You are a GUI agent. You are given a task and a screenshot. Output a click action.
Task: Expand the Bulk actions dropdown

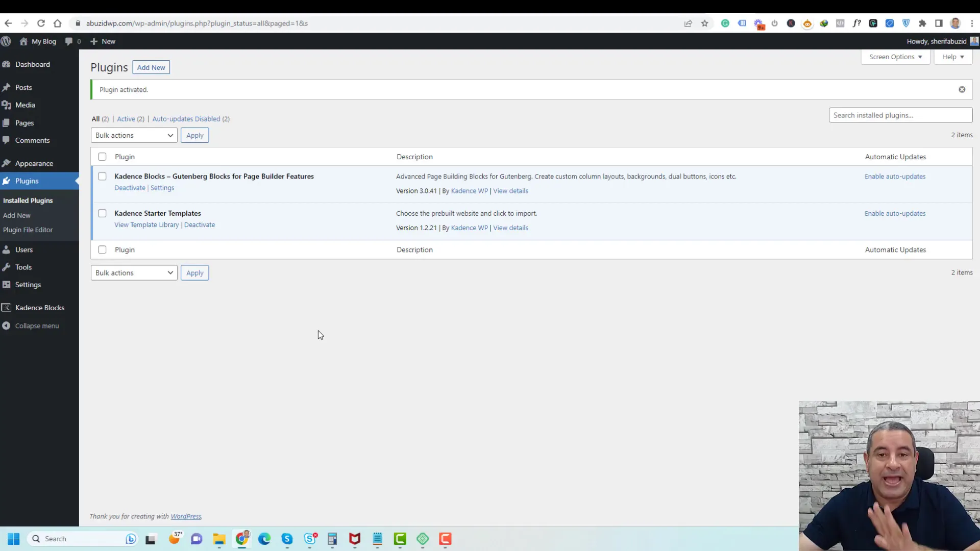click(x=133, y=135)
